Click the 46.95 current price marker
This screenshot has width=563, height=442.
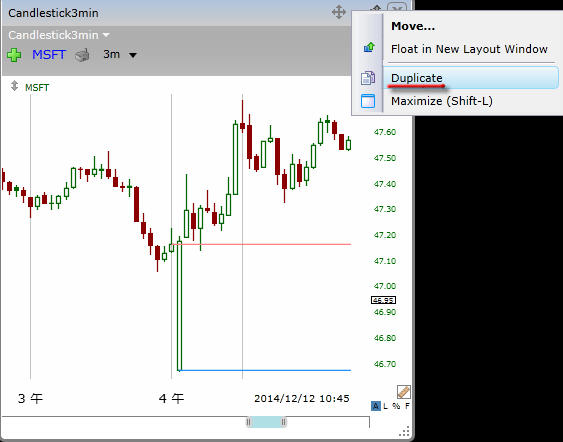coord(383,300)
